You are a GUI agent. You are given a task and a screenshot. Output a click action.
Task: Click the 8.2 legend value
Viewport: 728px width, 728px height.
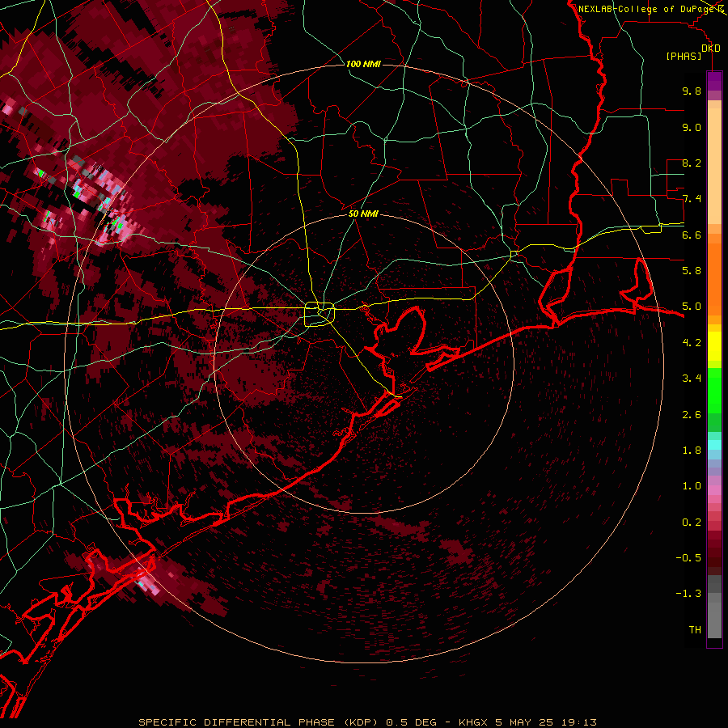point(692,163)
